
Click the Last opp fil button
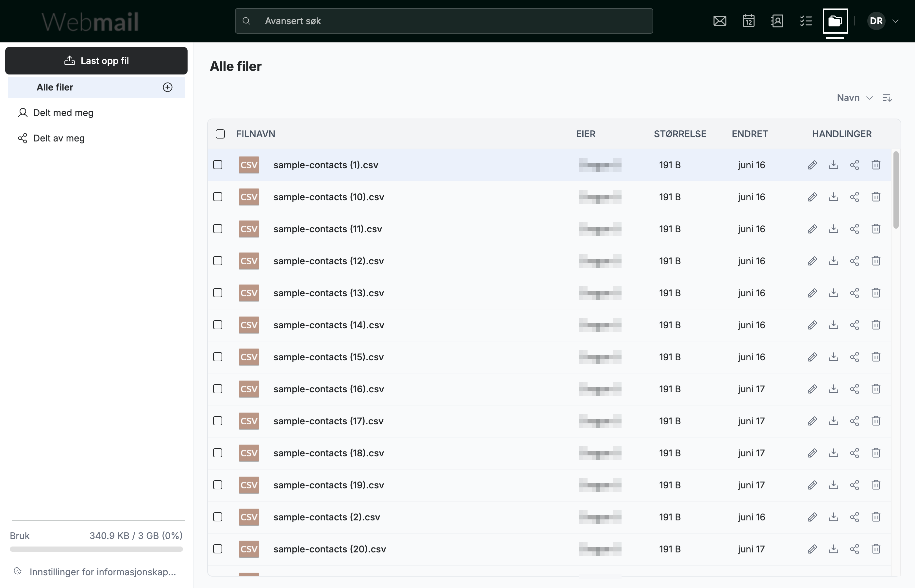point(96,61)
